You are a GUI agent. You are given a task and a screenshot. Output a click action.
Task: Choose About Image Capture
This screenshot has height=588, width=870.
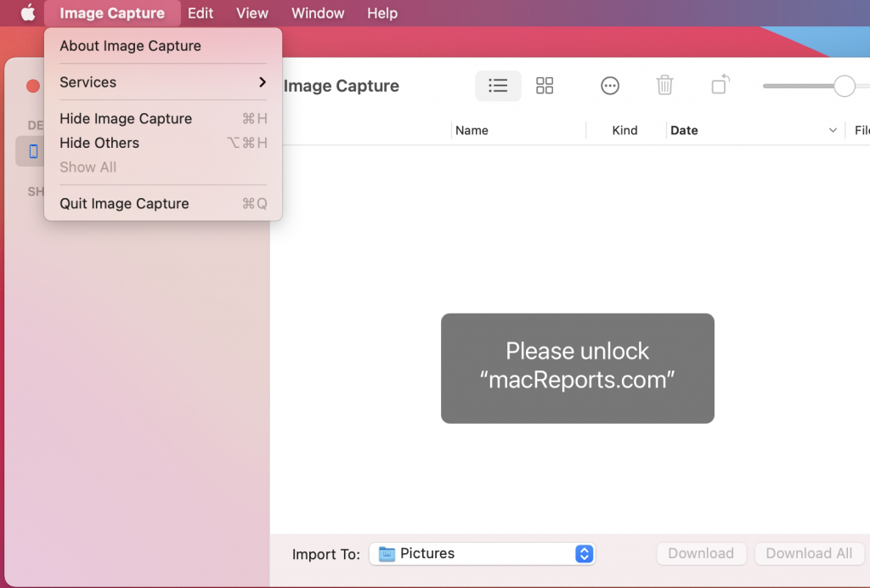click(163, 46)
